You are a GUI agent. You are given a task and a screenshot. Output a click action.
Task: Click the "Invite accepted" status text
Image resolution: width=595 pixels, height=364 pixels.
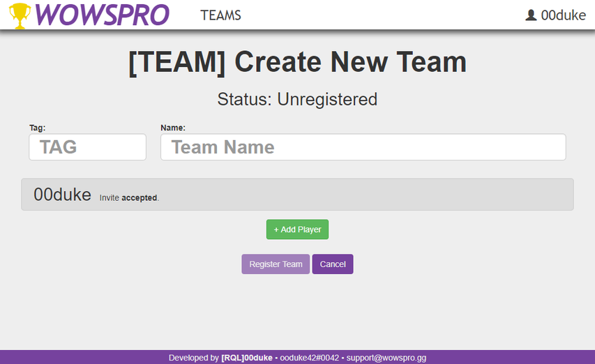130,198
